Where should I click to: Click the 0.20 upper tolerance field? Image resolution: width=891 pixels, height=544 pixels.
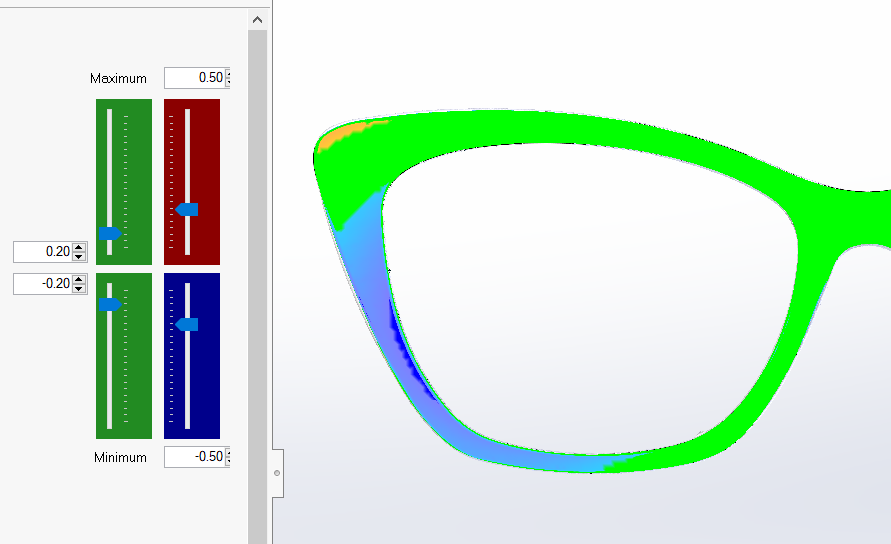click(x=43, y=252)
